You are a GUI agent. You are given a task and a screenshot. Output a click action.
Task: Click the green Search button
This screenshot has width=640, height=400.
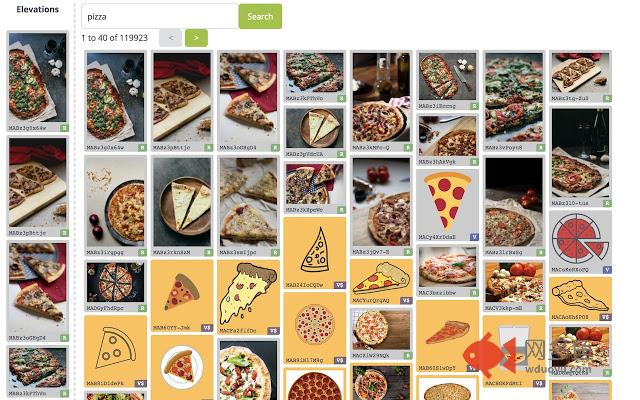pos(260,16)
